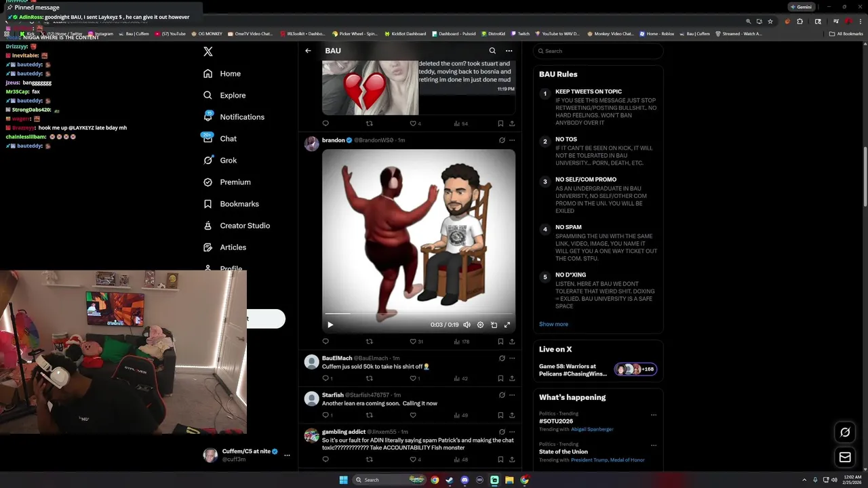The width and height of the screenshot is (868, 488).
Task: Expand the video to fullscreen
Action: (x=507, y=325)
